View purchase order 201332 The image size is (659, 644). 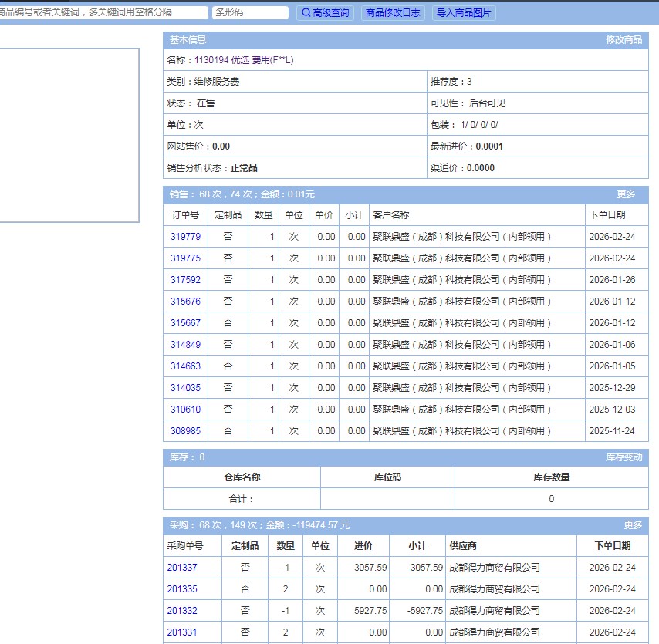tap(182, 611)
